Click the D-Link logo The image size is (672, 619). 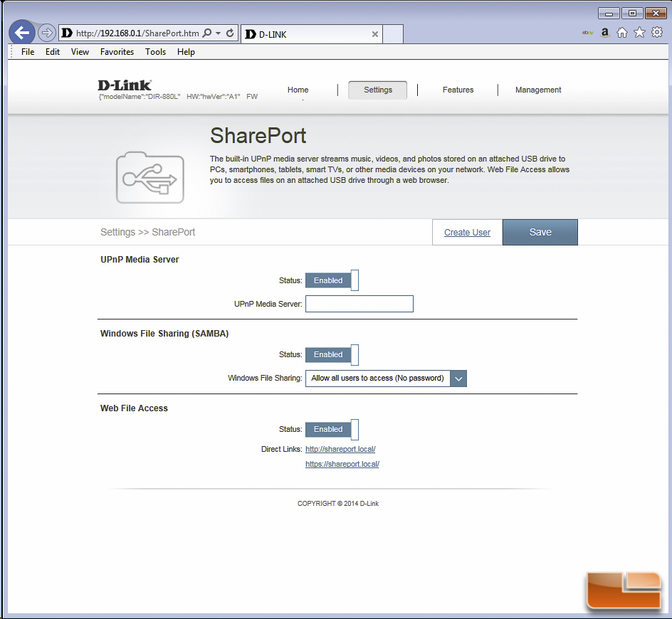pyautogui.click(x=125, y=85)
